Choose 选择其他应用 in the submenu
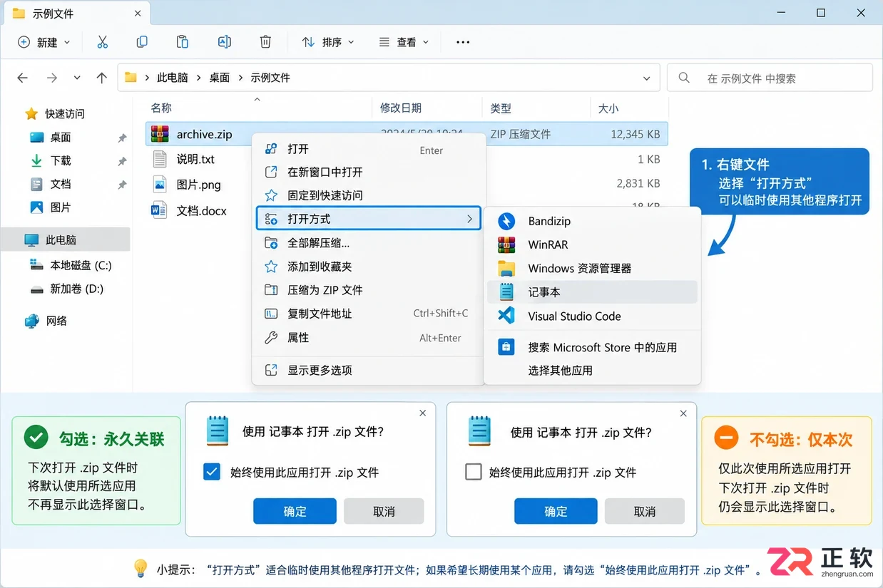This screenshot has height=588, width=883. [x=592, y=370]
